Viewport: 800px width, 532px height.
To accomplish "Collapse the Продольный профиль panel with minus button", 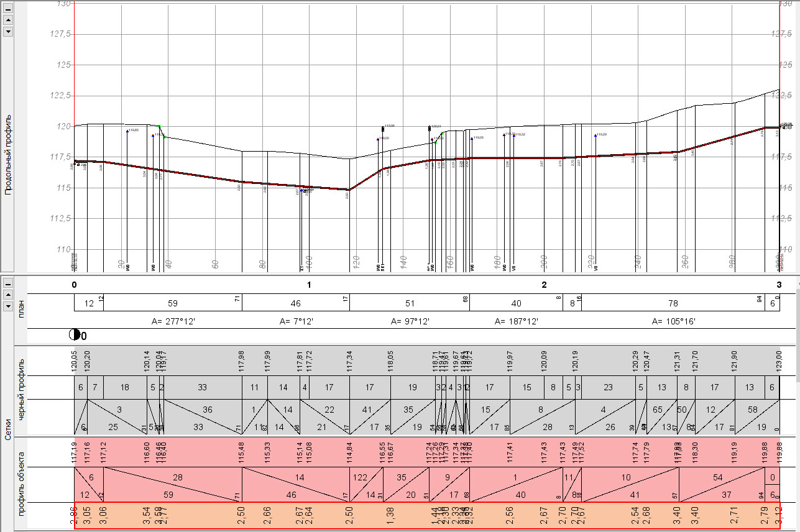I will point(8,7).
